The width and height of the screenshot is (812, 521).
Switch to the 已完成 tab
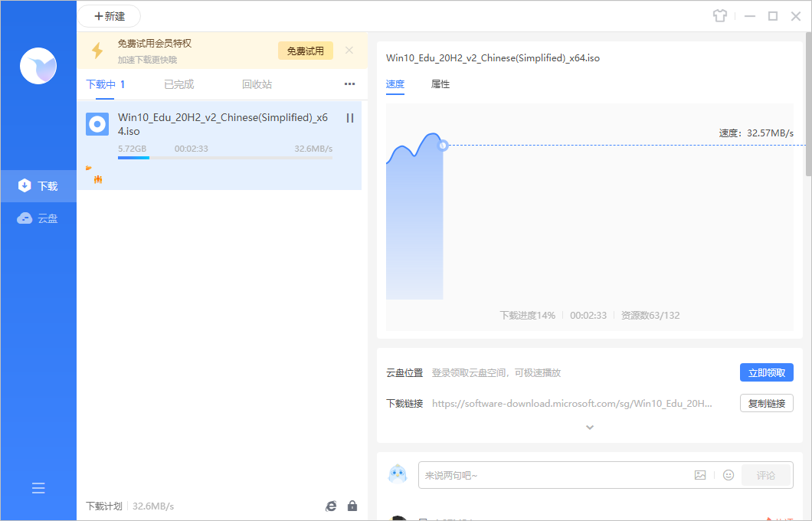pyautogui.click(x=178, y=84)
